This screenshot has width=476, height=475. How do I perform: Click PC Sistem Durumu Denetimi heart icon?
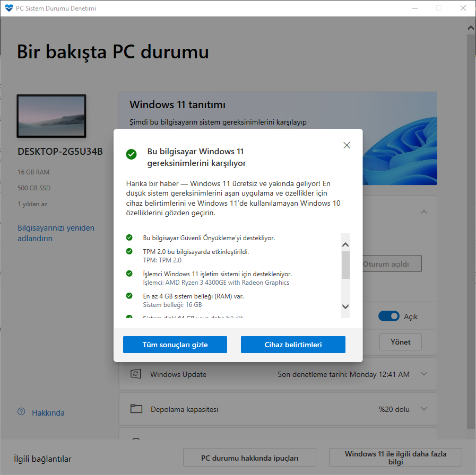tap(9, 8)
